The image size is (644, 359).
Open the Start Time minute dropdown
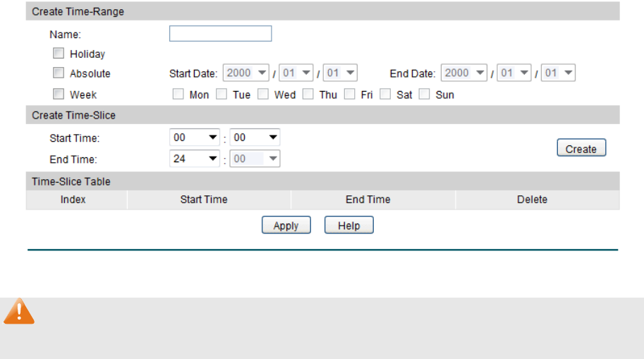click(255, 138)
